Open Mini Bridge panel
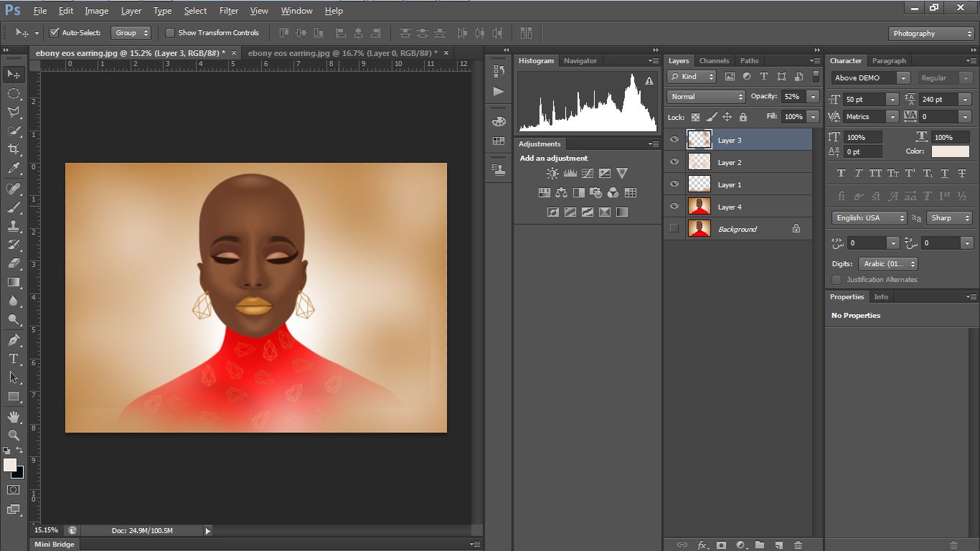The image size is (980, 551). click(x=55, y=545)
